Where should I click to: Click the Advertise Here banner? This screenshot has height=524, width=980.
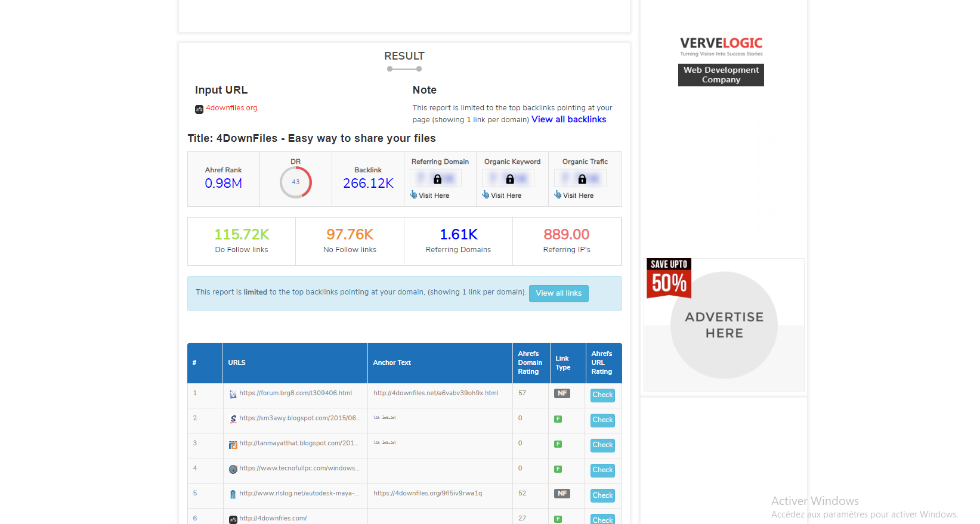coord(724,325)
